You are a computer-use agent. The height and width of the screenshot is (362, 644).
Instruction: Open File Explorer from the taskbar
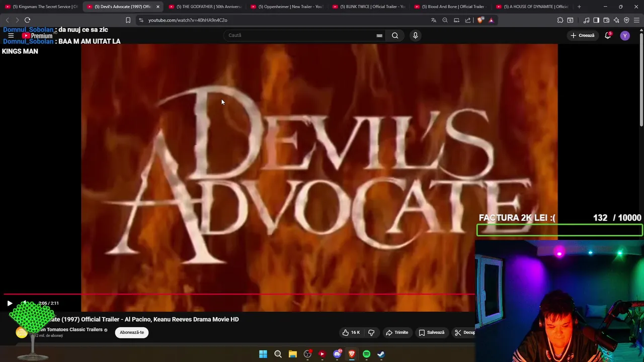click(x=293, y=354)
